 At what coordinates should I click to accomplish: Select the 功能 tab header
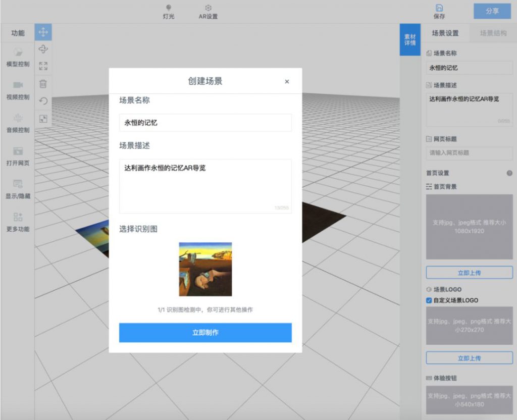coord(18,33)
